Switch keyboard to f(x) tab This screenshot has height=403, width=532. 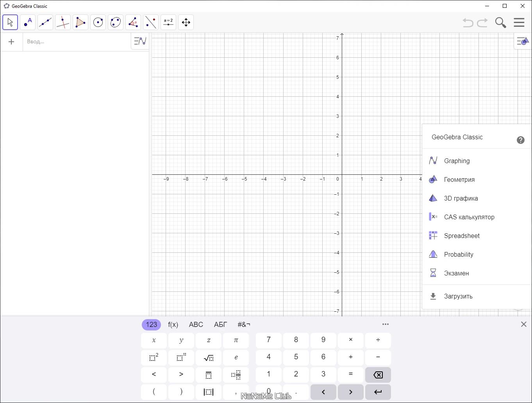(173, 325)
